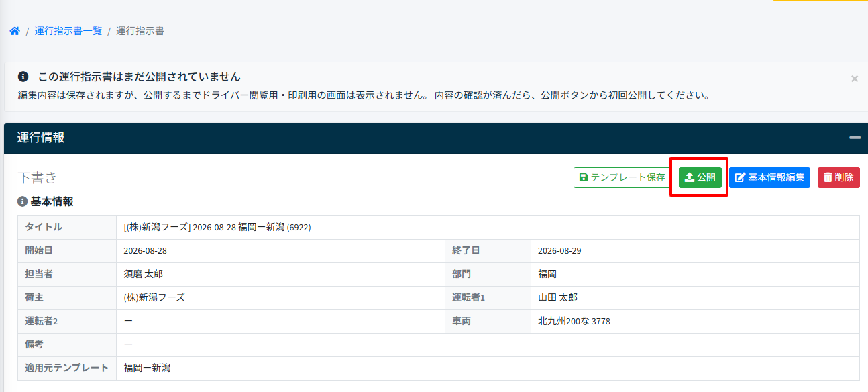Click the 荷主 value (株)新潟フーズ
Screen dimensions: 868x392
click(154, 297)
